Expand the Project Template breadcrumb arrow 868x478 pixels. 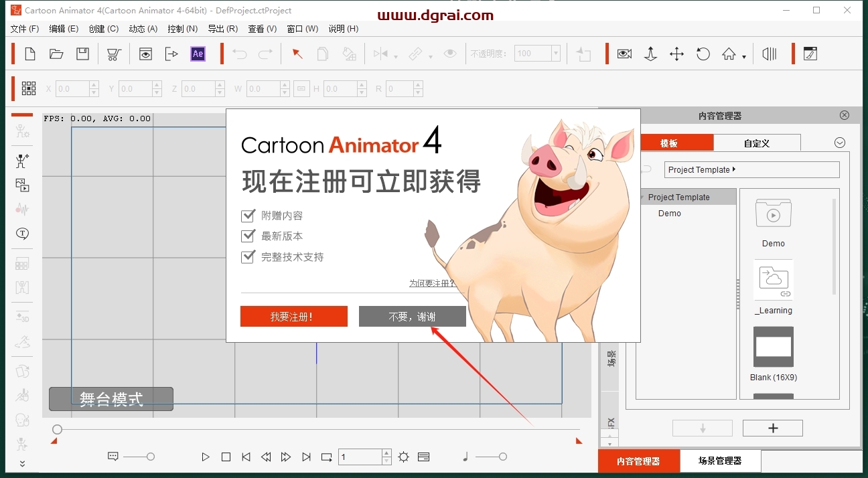[x=734, y=169]
